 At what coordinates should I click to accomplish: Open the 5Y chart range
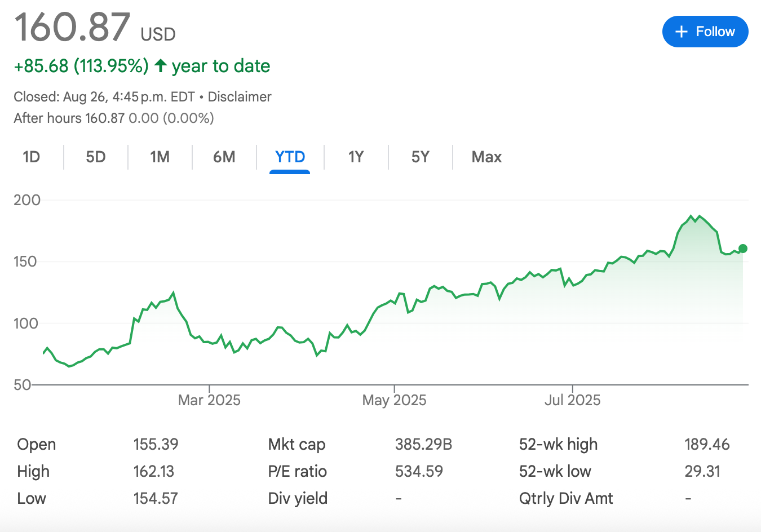click(420, 157)
